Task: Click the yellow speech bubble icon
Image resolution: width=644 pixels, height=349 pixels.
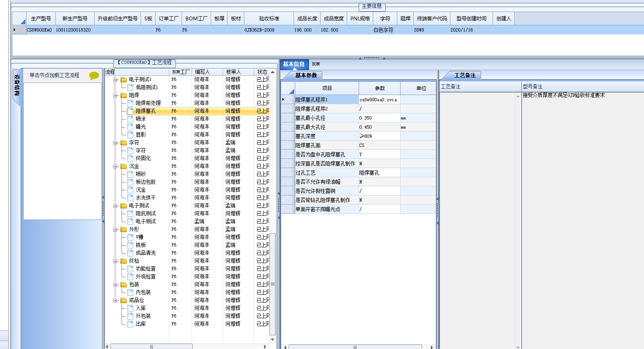Action: point(94,76)
